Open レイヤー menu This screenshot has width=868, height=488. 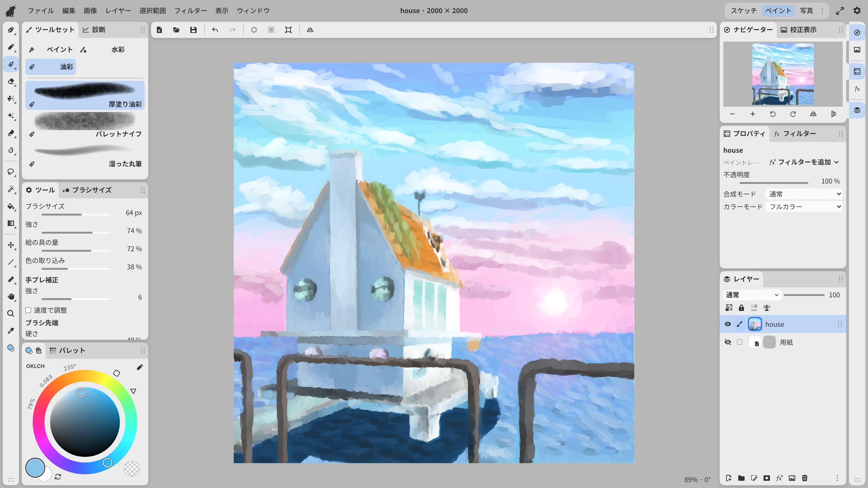pyautogui.click(x=118, y=10)
